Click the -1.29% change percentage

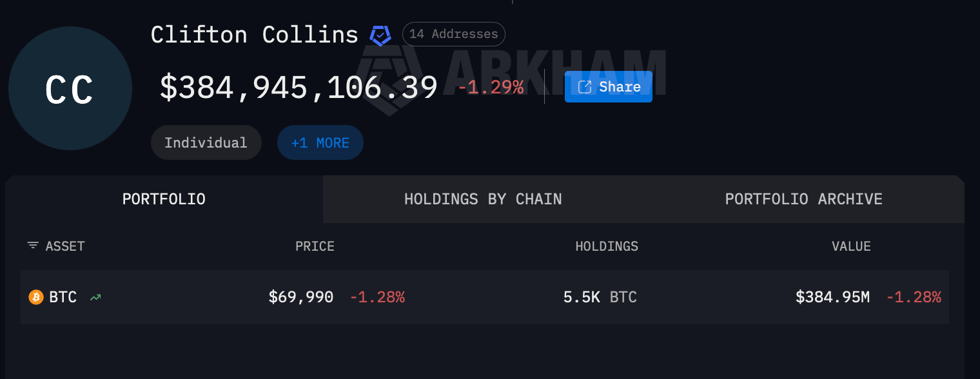[x=493, y=86]
